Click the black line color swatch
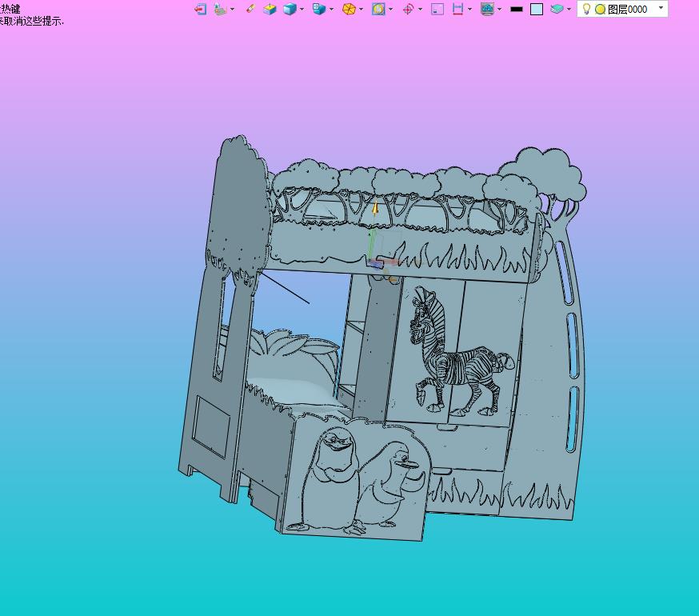This screenshot has width=699, height=616. (516, 10)
